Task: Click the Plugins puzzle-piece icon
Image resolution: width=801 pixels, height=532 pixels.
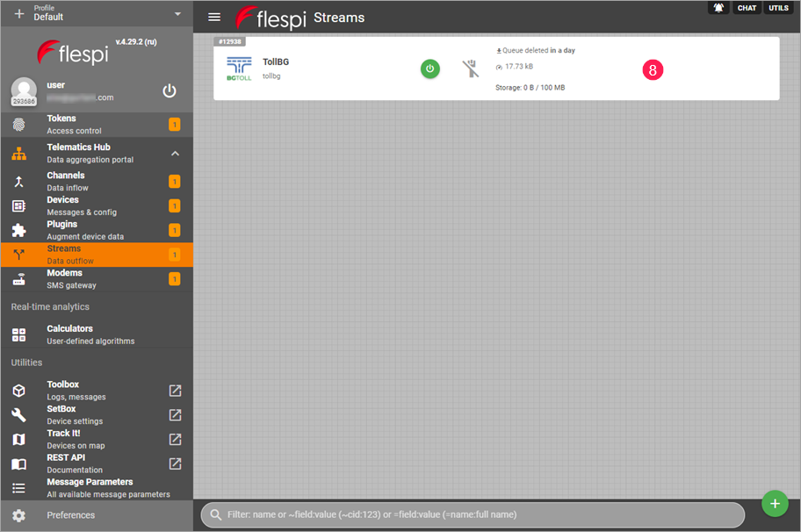Action: click(x=19, y=230)
